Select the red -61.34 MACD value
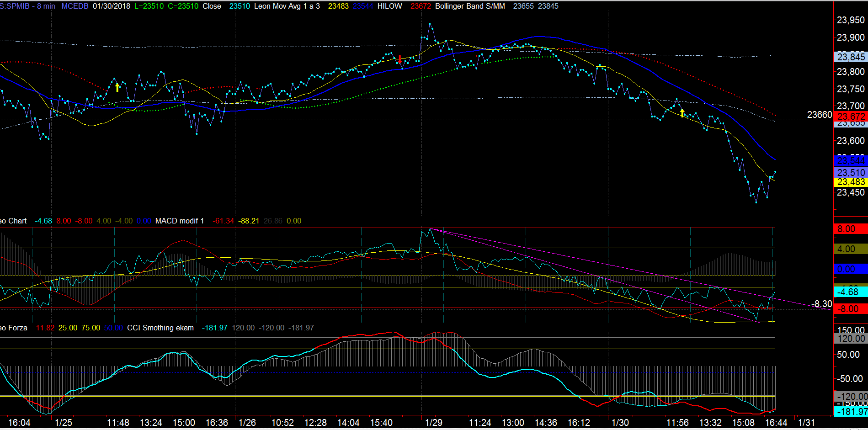The height and width of the screenshot is (430, 868). coord(223,221)
